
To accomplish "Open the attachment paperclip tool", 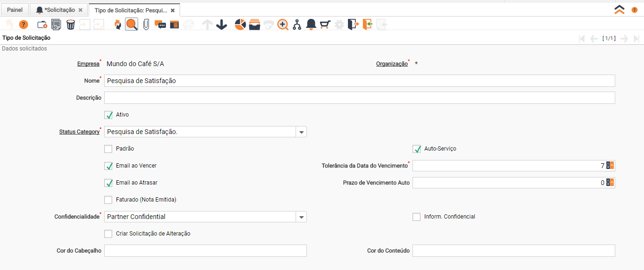I will (x=146, y=25).
